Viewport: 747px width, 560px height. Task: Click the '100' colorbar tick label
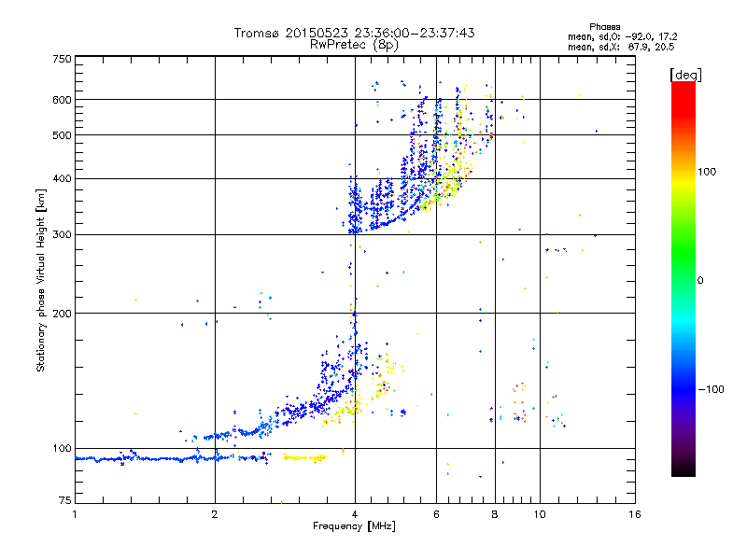[x=707, y=172]
